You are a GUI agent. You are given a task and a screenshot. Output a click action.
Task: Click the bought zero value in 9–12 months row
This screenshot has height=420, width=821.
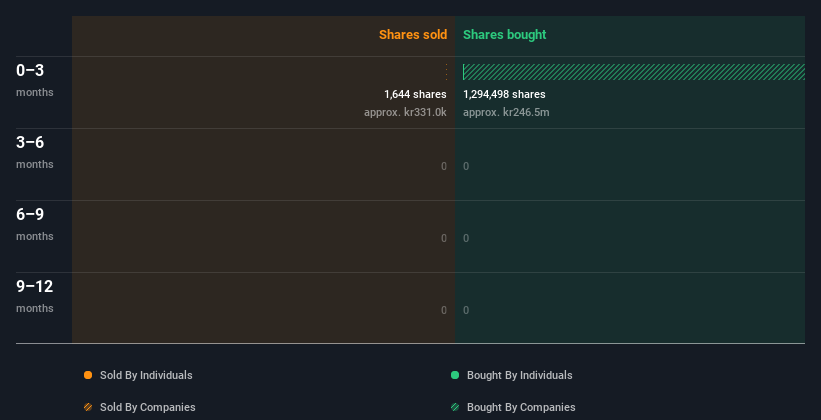click(x=466, y=310)
